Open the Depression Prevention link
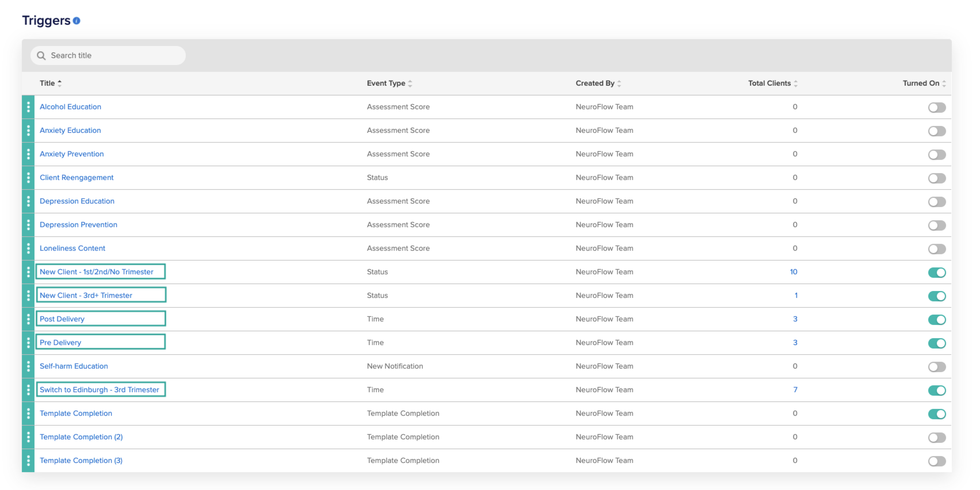 point(79,225)
